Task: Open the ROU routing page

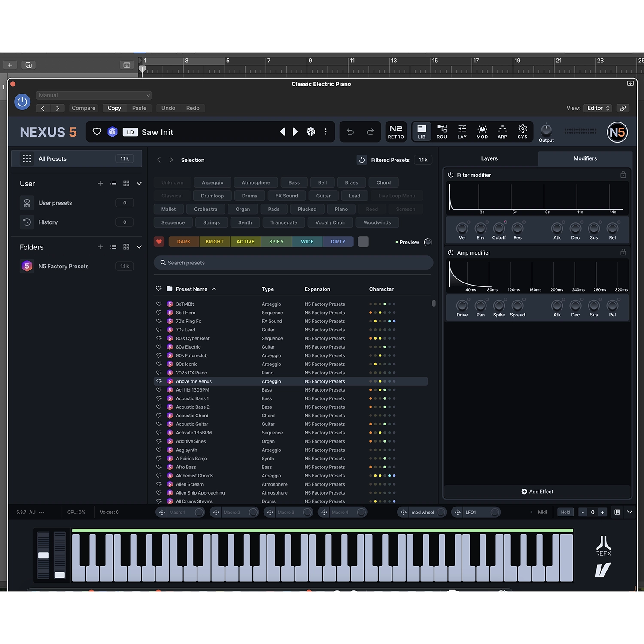Action: point(442,132)
